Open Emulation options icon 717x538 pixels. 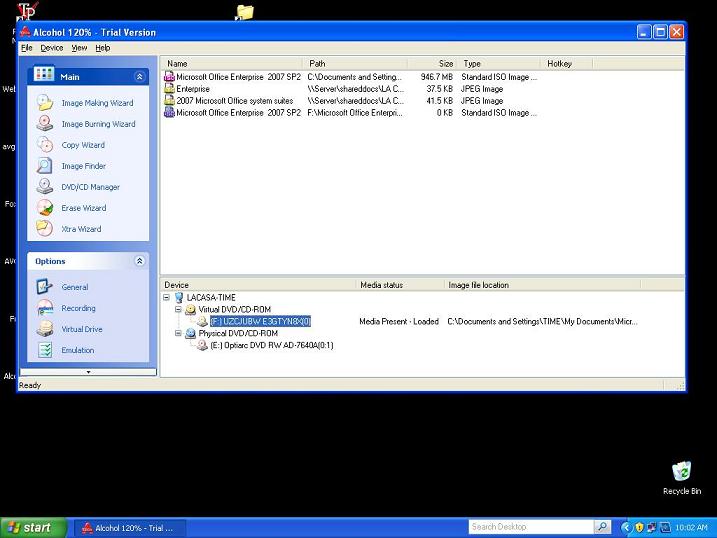click(45, 350)
